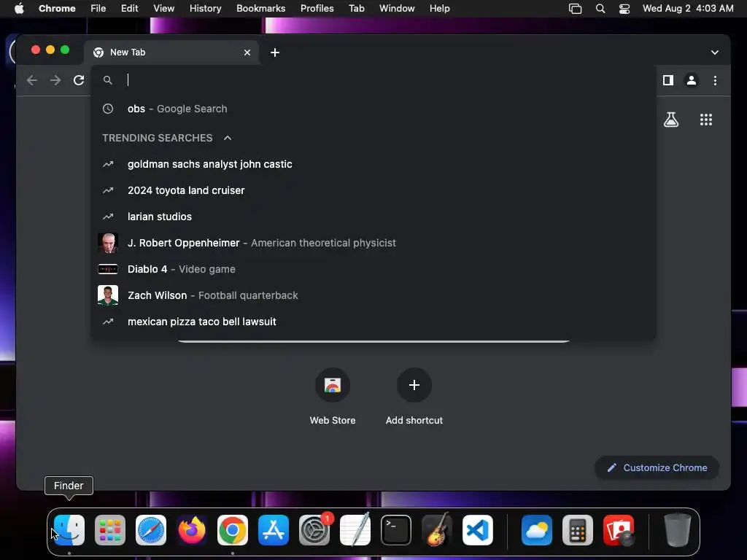
Task: Launch Terminal from the Dock
Action: point(396,530)
